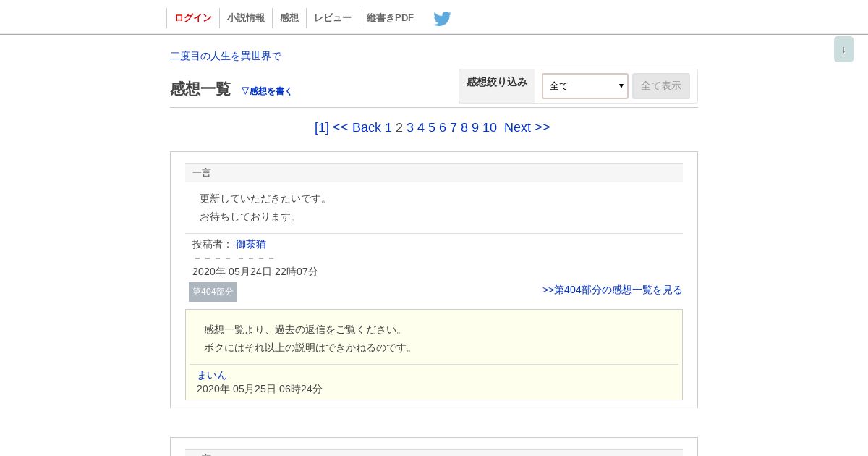Select the 感想一覧 heading text
The width and height of the screenshot is (868, 456).
200,89
